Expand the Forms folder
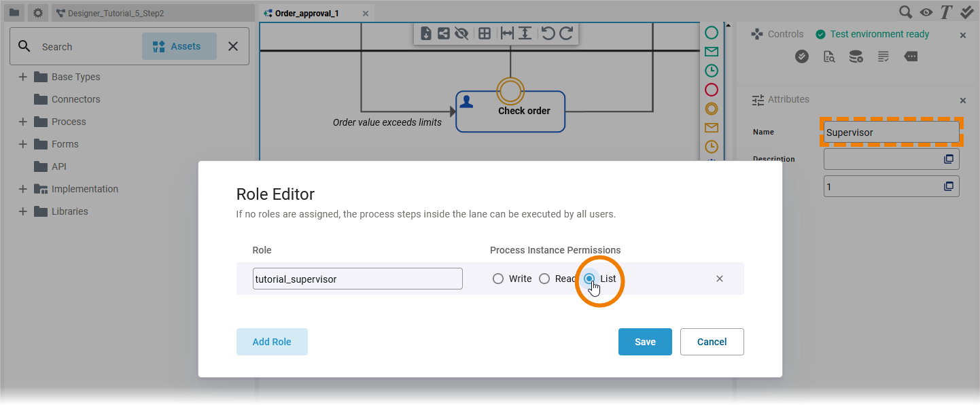The width and height of the screenshot is (980, 405). 22,144
